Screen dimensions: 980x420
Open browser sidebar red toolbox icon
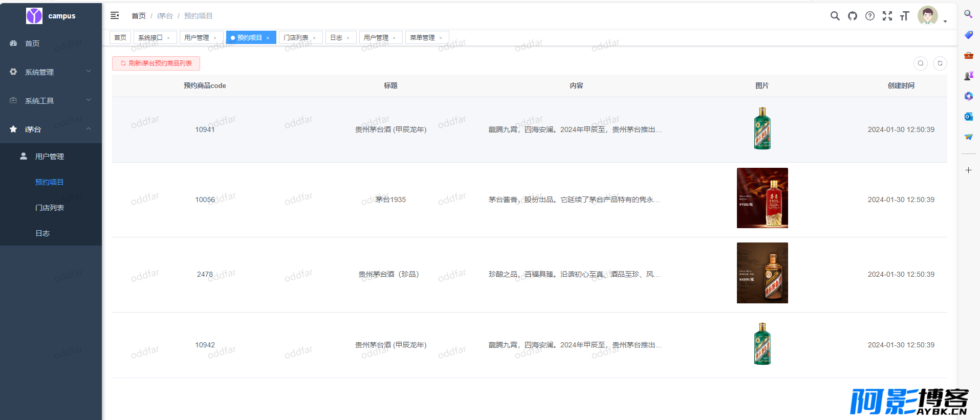(968, 55)
